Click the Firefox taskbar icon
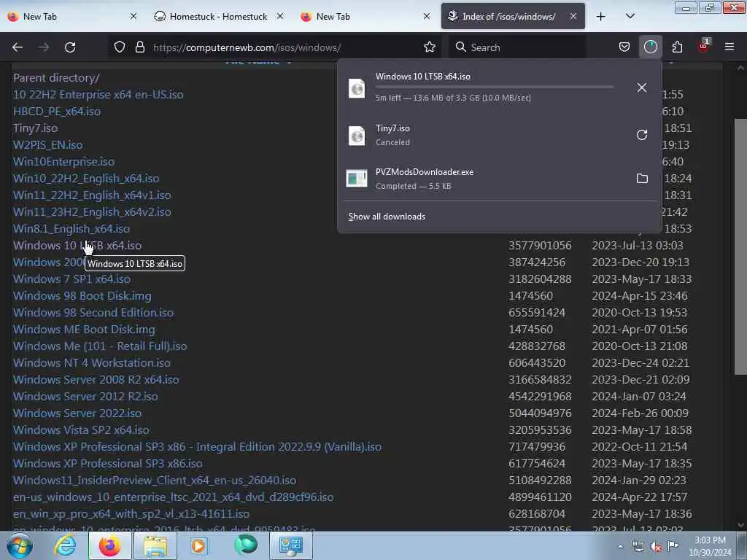Image resolution: width=747 pixels, height=560 pixels. click(109, 545)
